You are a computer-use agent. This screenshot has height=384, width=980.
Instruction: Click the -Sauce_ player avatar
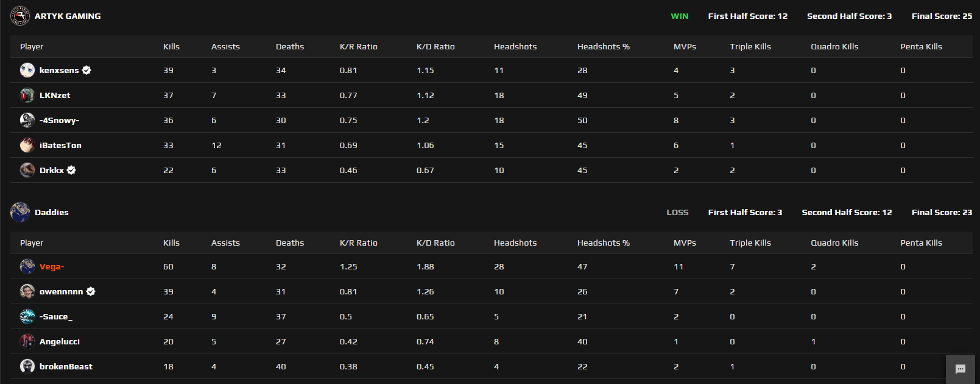click(x=27, y=316)
